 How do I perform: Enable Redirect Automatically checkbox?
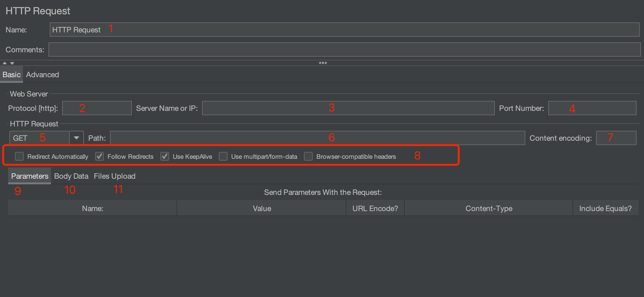pos(19,156)
